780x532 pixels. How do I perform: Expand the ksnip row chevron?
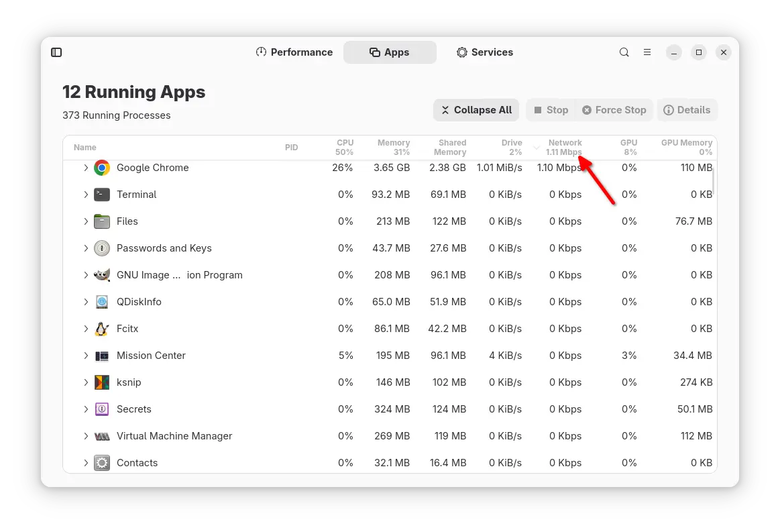[x=86, y=382]
